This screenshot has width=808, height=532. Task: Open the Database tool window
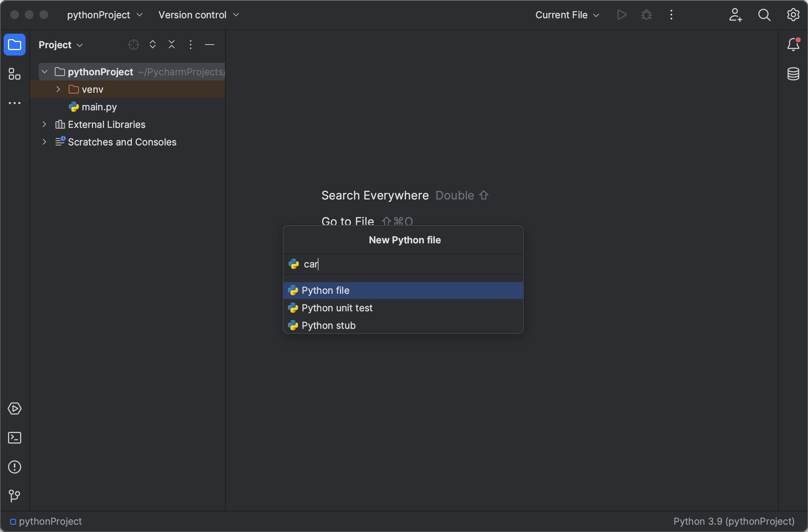tap(793, 74)
